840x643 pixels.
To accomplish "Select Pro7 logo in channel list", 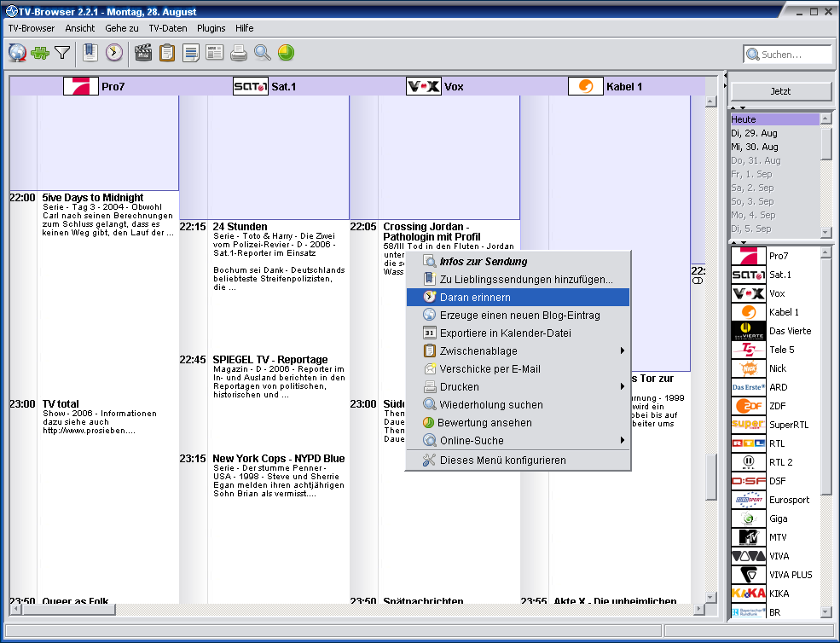I will point(749,256).
